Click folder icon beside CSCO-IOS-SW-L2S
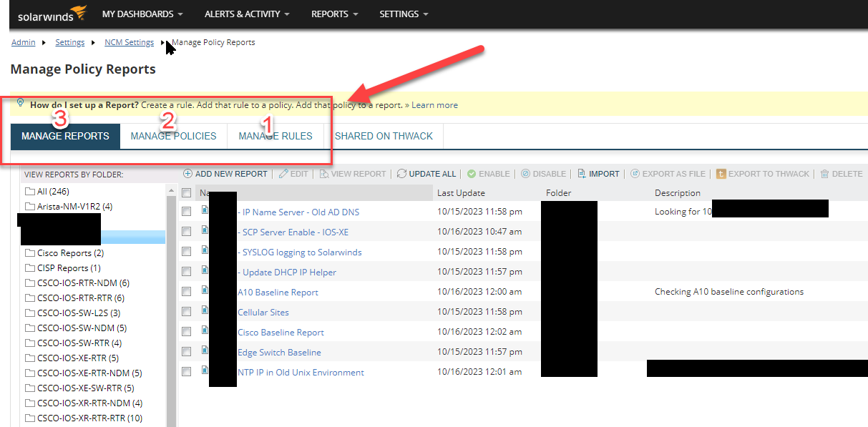The image size is (868, 427). click(30, 313)
